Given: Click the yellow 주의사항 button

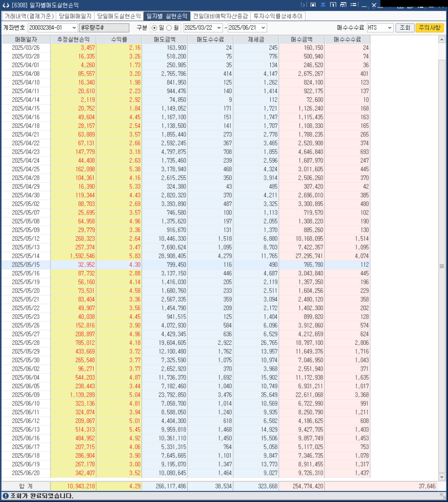Looking at the screenshot, I should pyautogui.click(x=429, y=28).
